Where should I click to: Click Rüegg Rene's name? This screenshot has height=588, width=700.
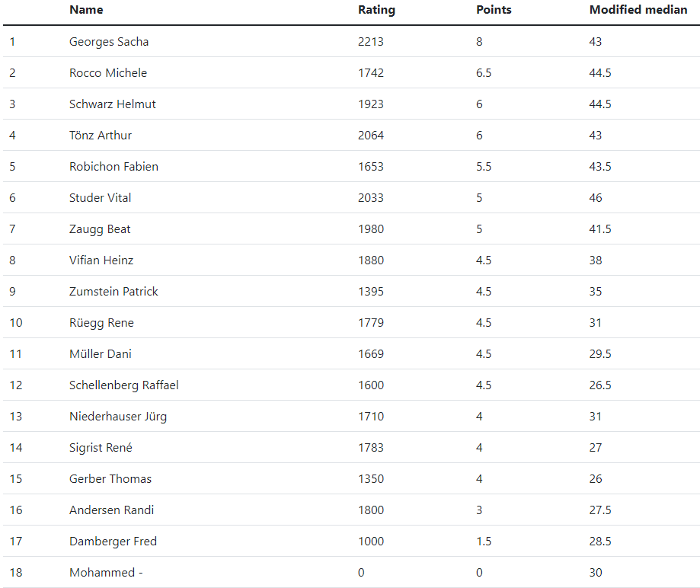pyautogui.click(x=101, y=323)
